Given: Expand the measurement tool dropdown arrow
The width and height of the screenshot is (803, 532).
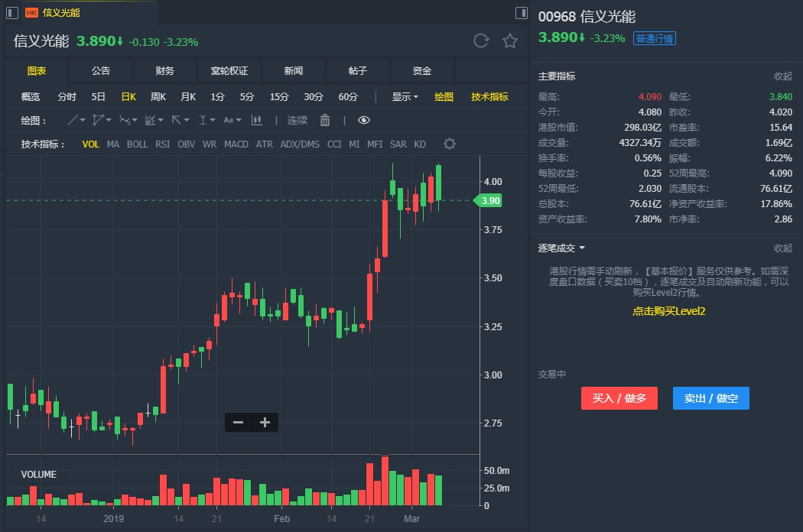Looking at the screenshot, I should (213, 120).
